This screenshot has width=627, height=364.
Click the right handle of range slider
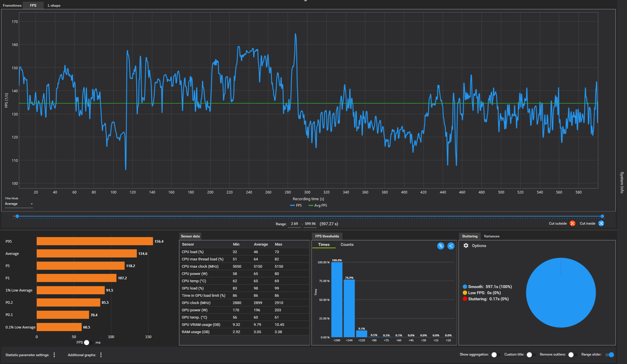tap(602, 216)
